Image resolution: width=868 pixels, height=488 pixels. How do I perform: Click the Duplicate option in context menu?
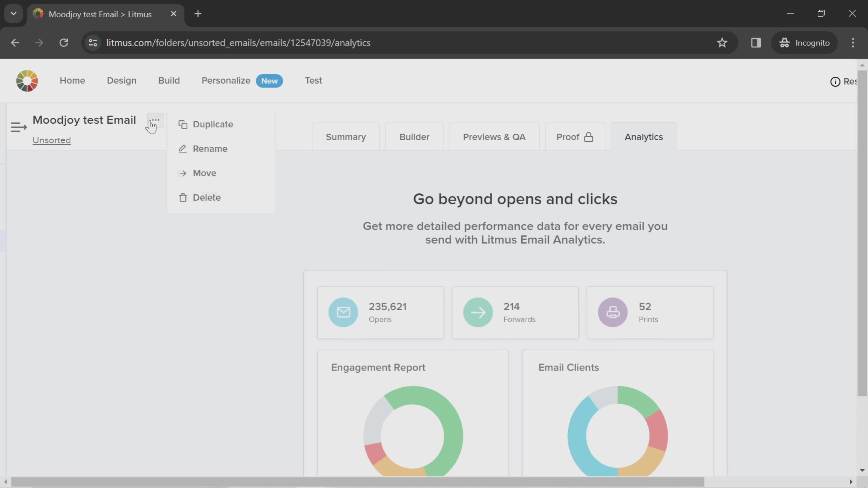(x=213, y=124)
